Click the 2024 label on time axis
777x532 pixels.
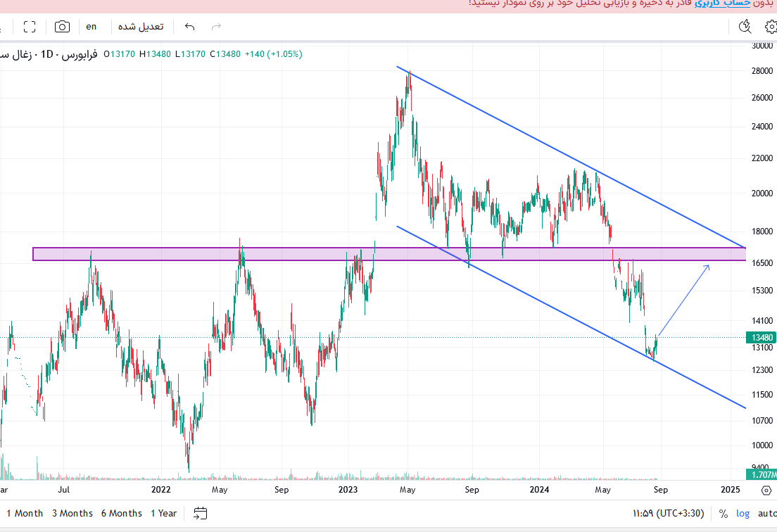click(x=539, y=490)
